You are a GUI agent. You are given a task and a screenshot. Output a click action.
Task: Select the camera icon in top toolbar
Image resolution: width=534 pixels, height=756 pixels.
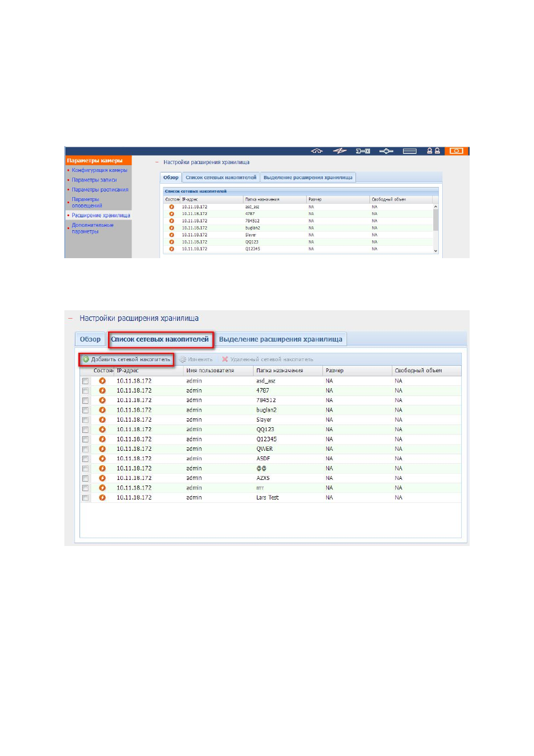[x=456, y=151]
